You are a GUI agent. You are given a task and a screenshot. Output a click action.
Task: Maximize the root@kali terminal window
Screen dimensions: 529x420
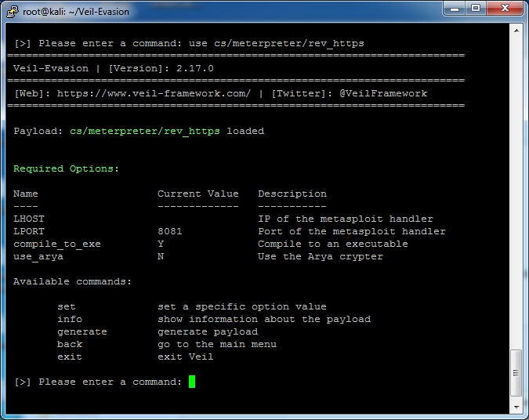coord(476,8)
